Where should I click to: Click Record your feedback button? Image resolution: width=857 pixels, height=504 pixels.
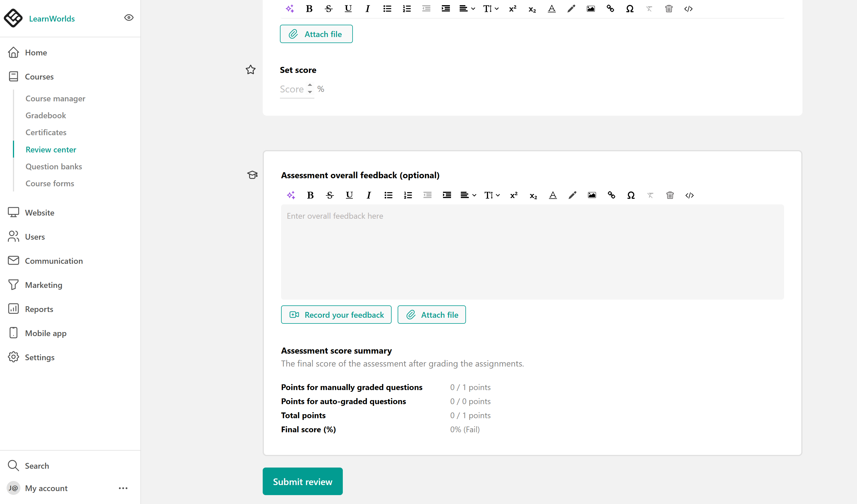[x=336, y=315]
